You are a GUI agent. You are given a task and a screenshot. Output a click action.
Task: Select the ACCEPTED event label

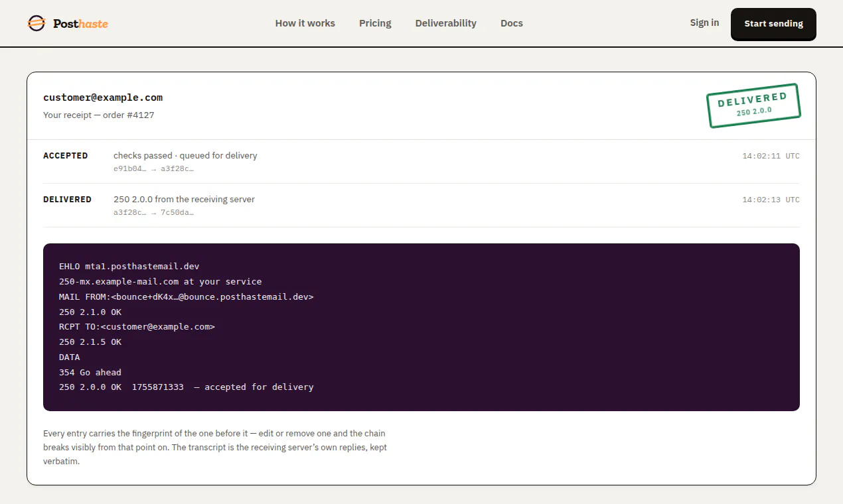[66, 156]
